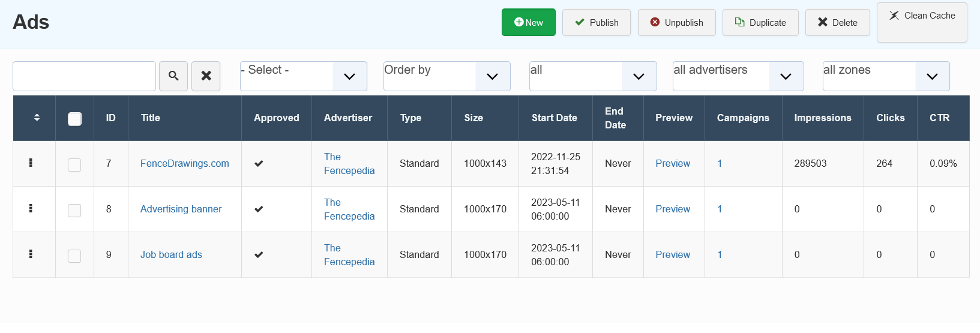Screen dimensions: 980x333
Task: Clear the search with the X icon
Action: click(206, 76)
